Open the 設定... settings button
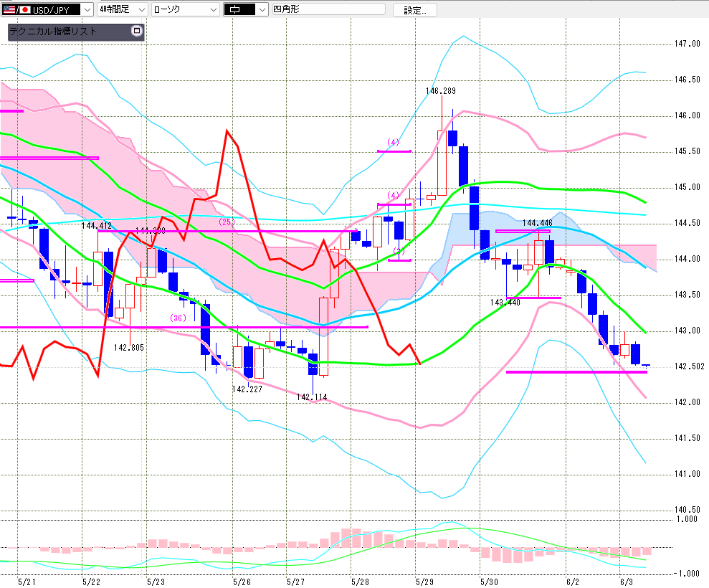The height and width of the screenshot is (588, 709). coord(414,10)
